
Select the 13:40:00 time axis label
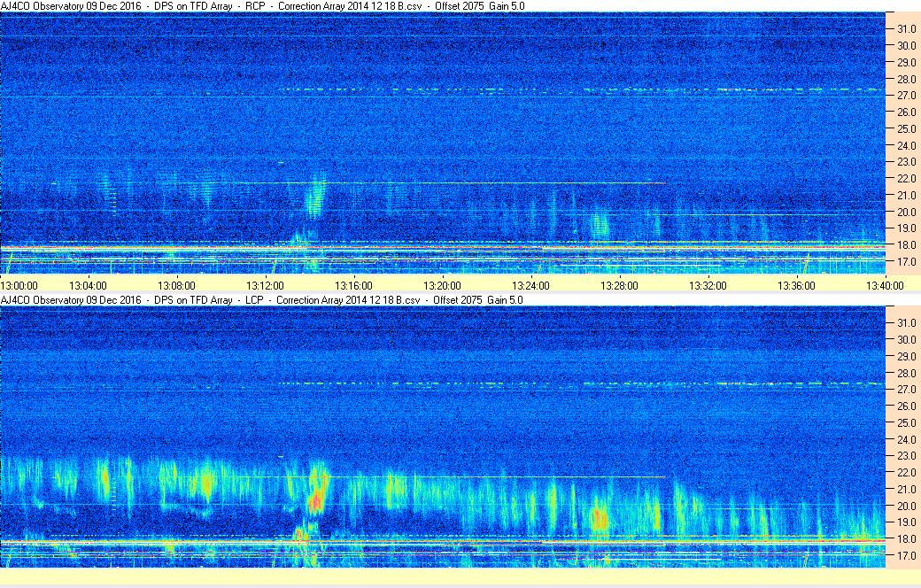coord(886,286)
